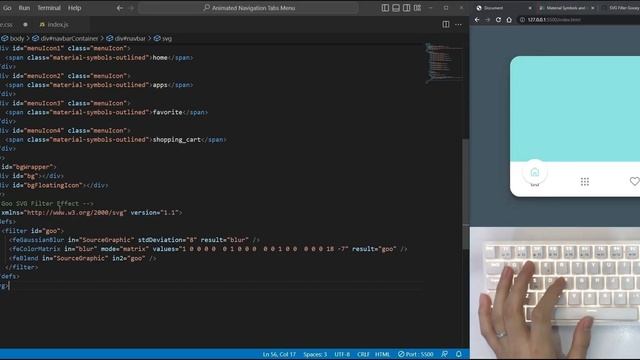640x360 pixels.
Task: Click 'shopping_cart' text in code
Action: point(176,140)
